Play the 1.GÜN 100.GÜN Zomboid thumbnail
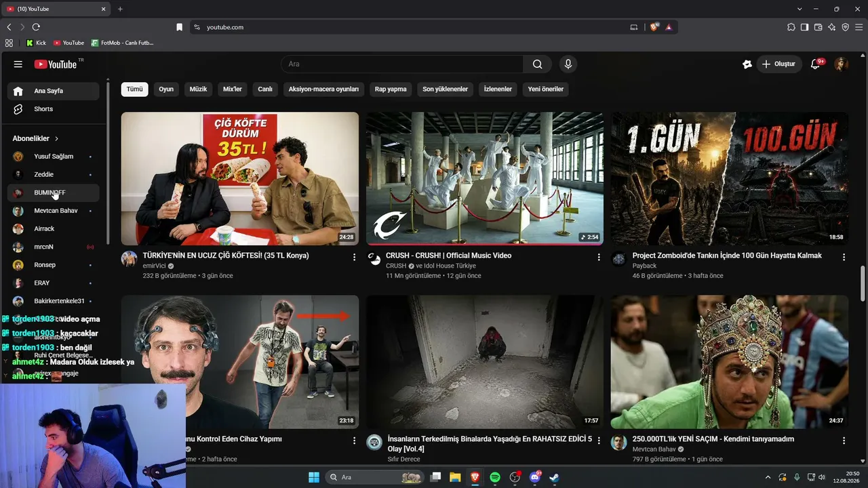This screenshot has height=488, width=868. tap(730, 179)
